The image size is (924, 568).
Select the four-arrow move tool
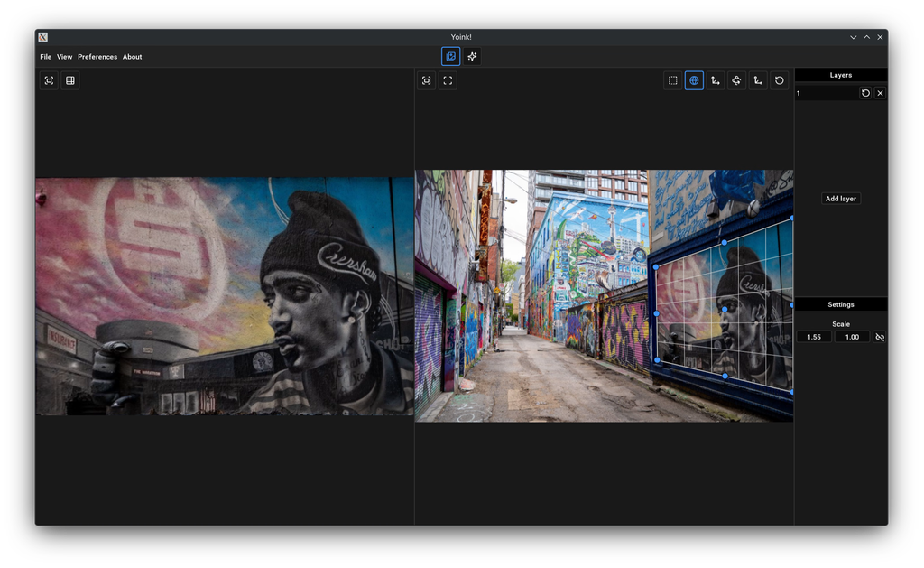(x=736, y=80)
